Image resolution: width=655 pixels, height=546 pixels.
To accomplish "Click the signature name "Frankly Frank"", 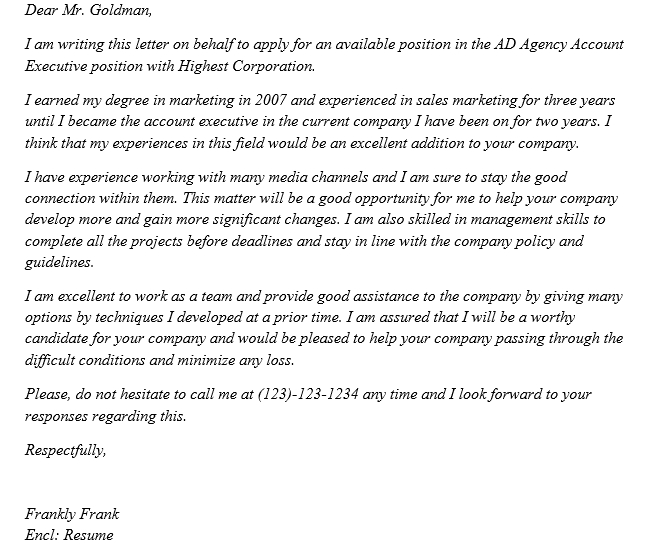I will point(72,514).
